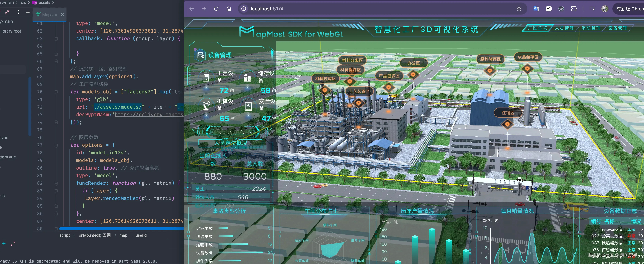Image resolution: width=644 pixels, height=264 pixels.
Task: Collapse the options fold at line 77
Action: click(x=56, y=145)
